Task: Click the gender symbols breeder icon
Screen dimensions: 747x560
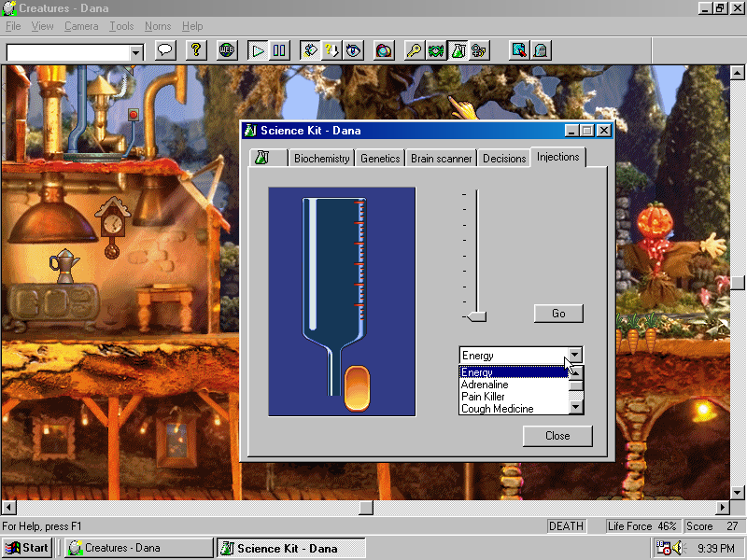Action: pos(478,50)
